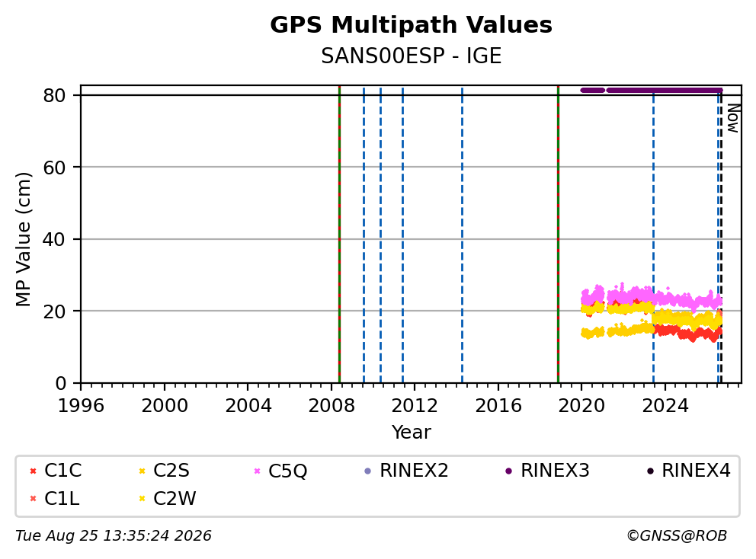Image resolution: width=756 pixels, height=559 pixels.
Task: Click the 2020 x-axis tick label
Action: coord(581,406)
